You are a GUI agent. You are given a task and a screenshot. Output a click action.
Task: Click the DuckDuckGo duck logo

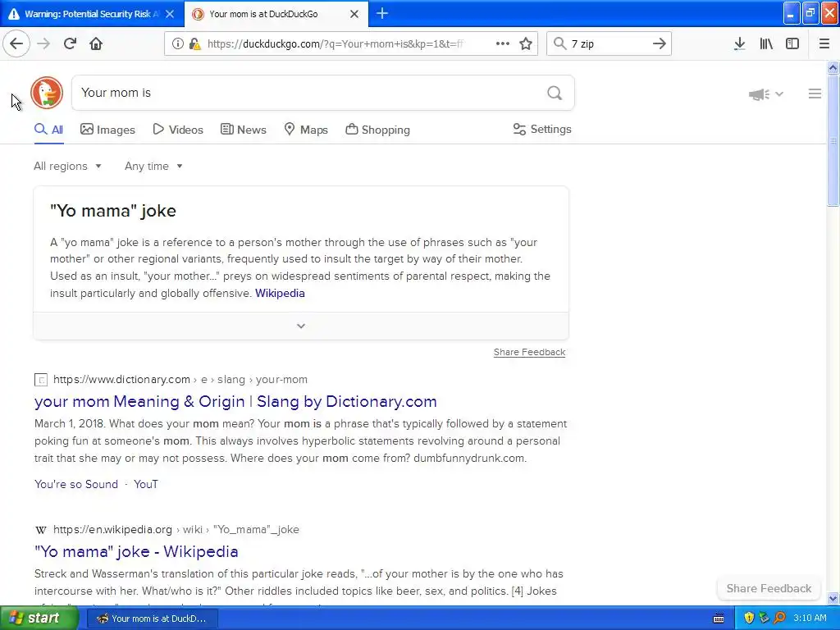(x=47, y=93)
